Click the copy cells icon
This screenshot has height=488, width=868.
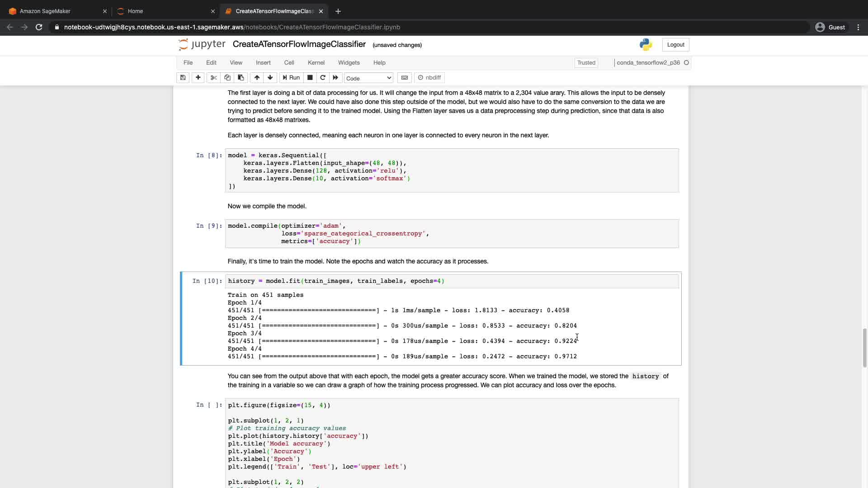pos(227,78)
